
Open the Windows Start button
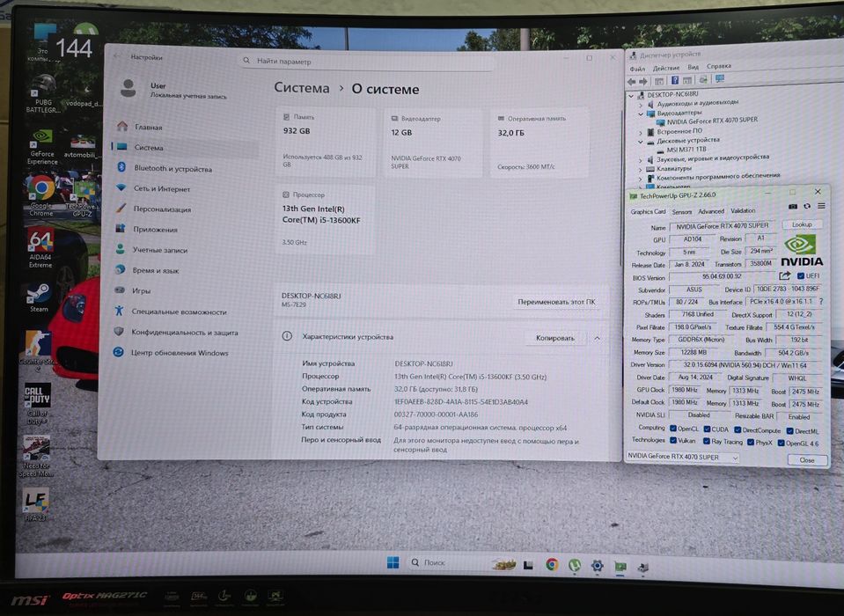coord(393,562)
